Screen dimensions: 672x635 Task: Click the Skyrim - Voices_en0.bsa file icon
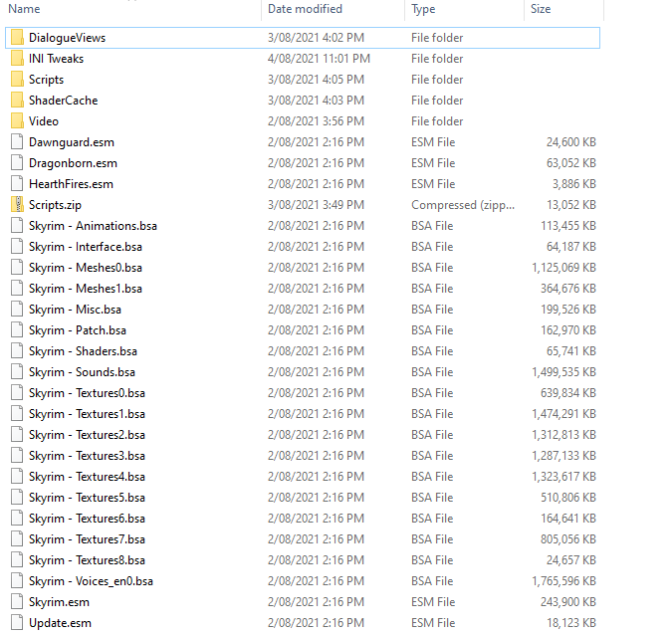click(17, 581)
